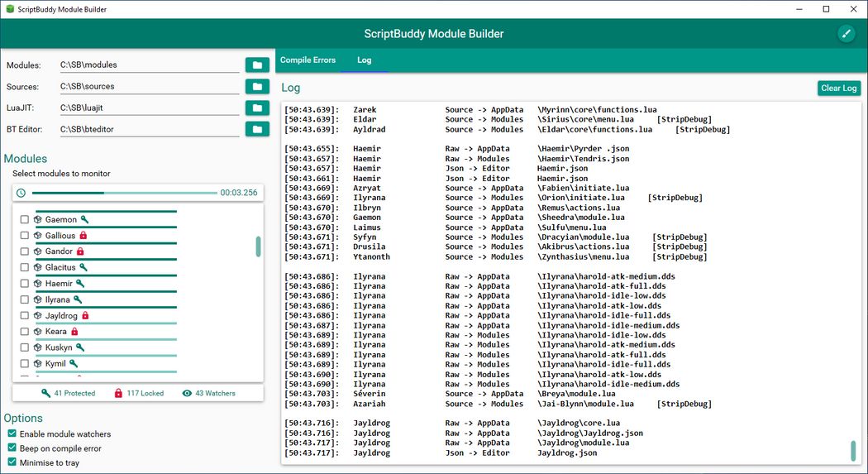Click the red lock icon beside Gallious
The width and height of the screenshot is (868, 474).
83,236
